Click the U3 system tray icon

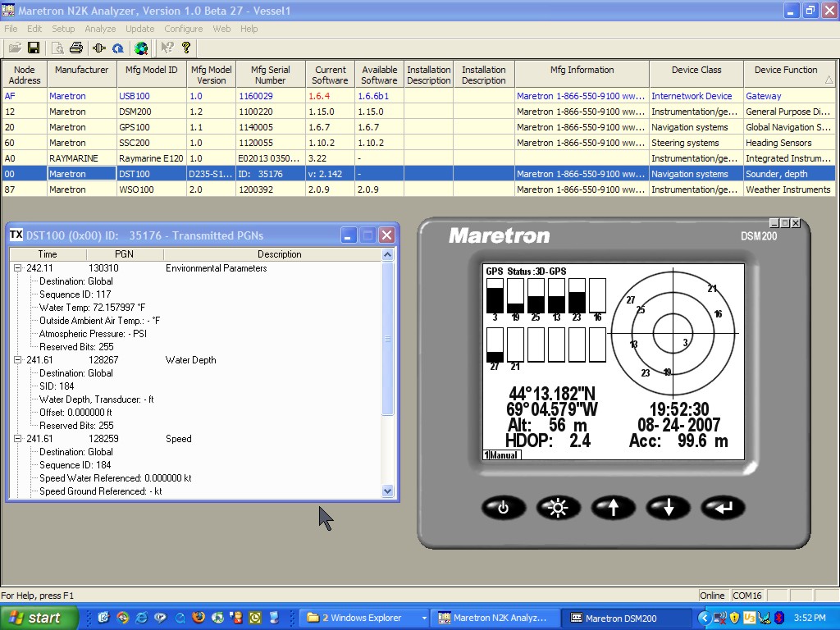tap(750, 619)
